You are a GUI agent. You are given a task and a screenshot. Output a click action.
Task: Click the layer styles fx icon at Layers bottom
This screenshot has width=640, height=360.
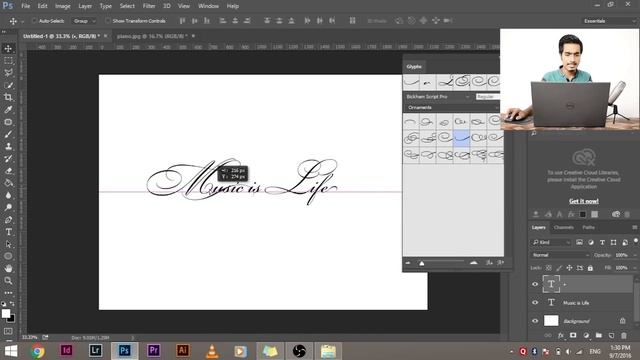pos(561,335)
